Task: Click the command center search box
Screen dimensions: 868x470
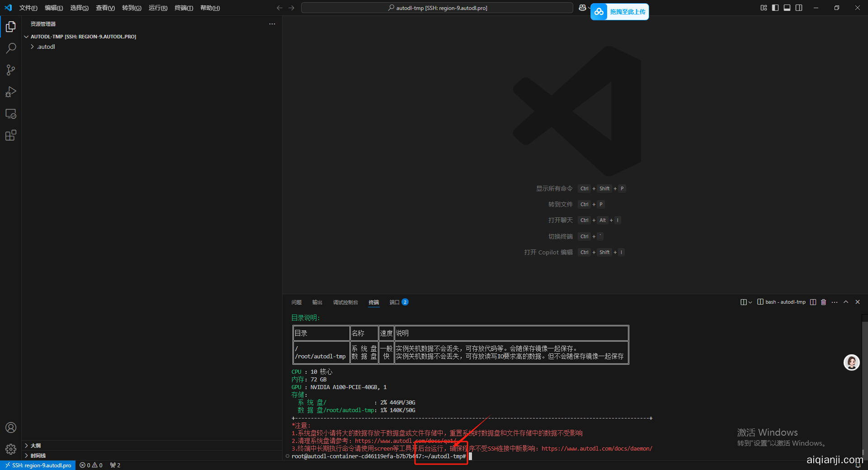Action: 437,8
